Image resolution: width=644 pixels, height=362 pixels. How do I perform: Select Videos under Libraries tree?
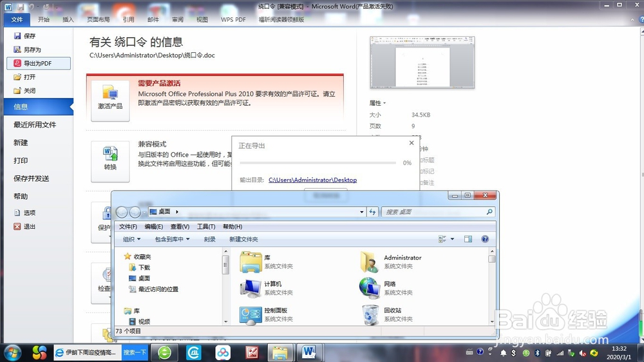(x=140, y=321)
